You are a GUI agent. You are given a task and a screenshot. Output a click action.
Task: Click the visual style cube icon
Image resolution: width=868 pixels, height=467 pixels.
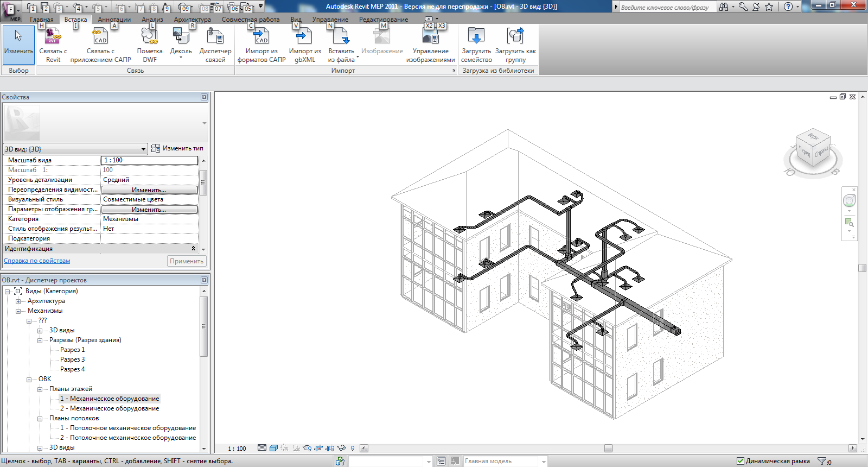274,448
